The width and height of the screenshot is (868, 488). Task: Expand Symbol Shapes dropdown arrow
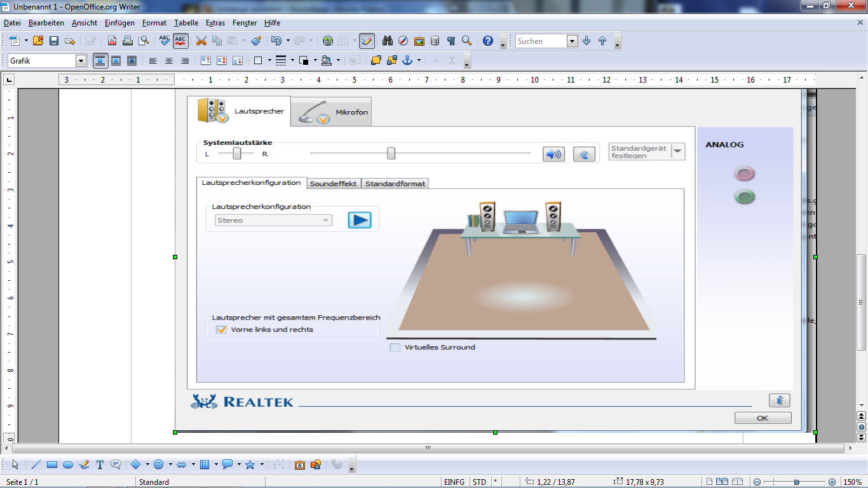171,464
